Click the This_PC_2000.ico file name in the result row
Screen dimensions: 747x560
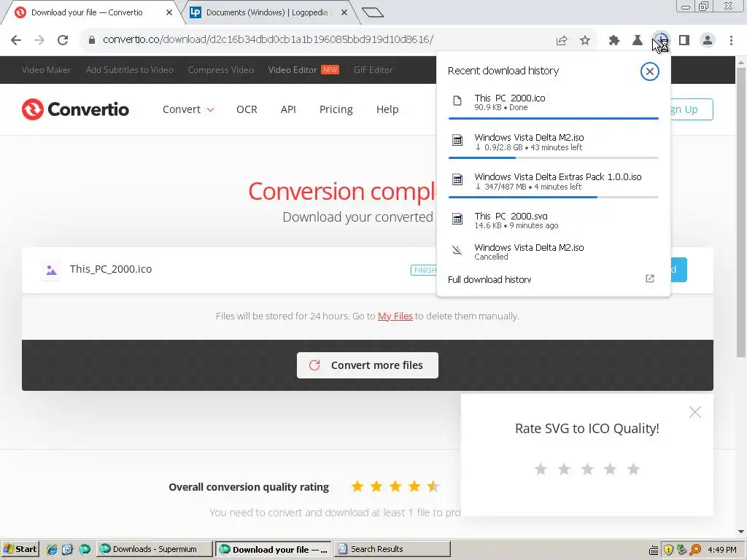click(x=111, y=269)
